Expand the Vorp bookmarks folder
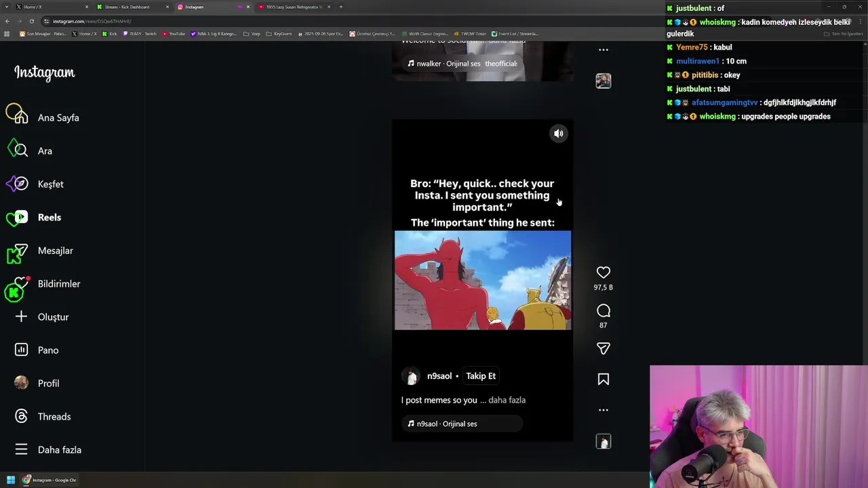The image size is (868, 488). [252, 34]
